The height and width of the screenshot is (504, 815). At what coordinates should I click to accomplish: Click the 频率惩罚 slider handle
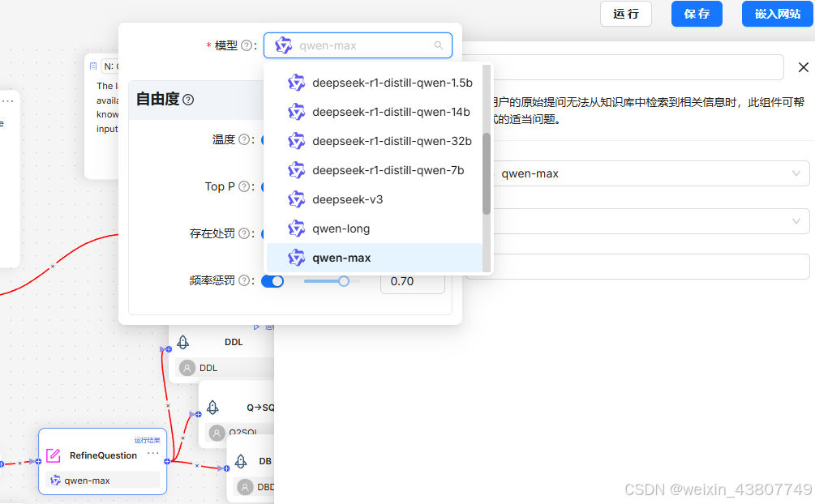click(344, 281)
